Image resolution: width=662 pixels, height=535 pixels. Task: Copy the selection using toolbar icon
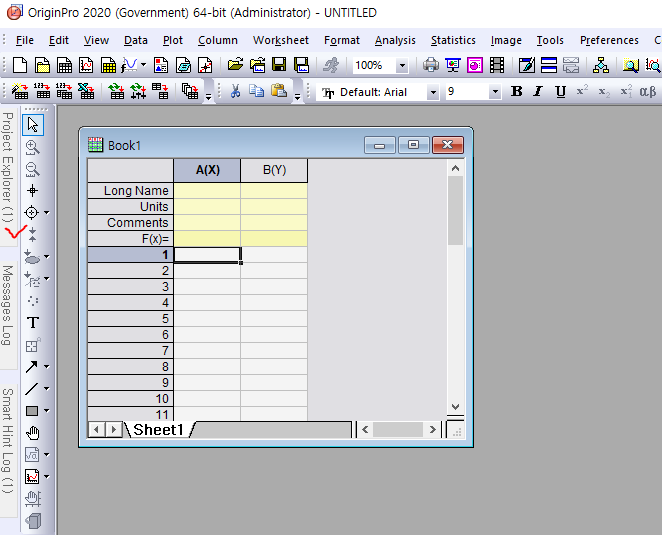click(257, 91)
